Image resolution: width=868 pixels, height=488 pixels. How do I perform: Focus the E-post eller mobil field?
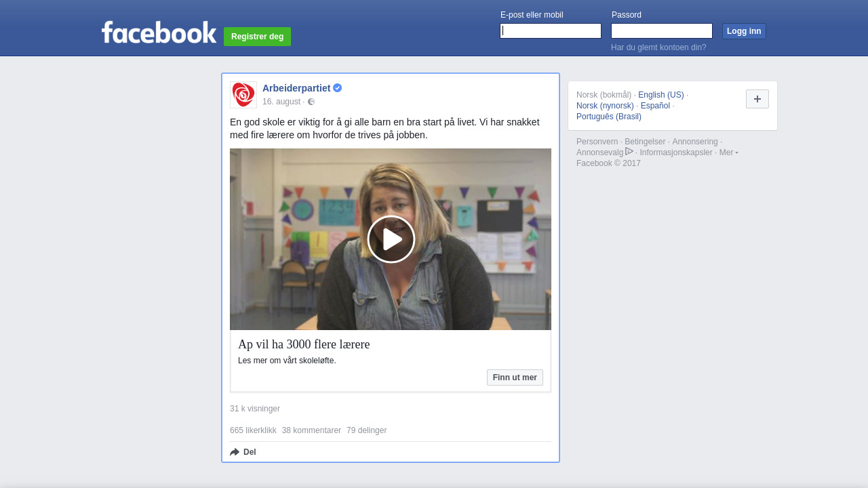551,31
